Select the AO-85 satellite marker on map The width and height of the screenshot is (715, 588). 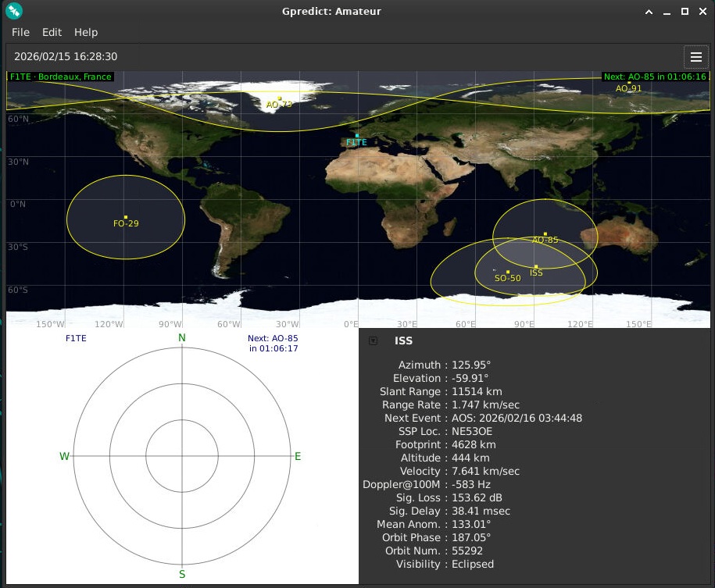(x=545, y=234)
